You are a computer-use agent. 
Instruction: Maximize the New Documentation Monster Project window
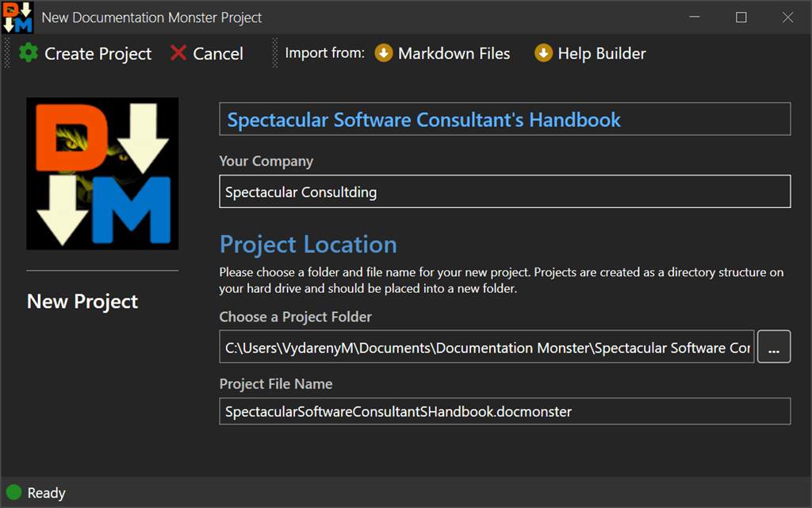coord(741,17)
